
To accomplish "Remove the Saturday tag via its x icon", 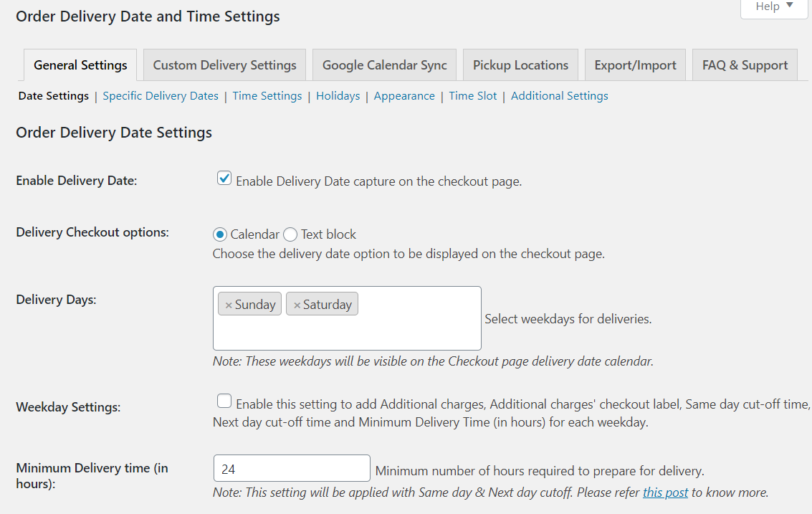I will 297,305.
